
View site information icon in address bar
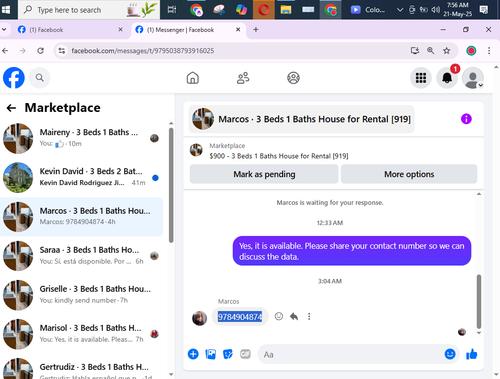tap(62, 51)
